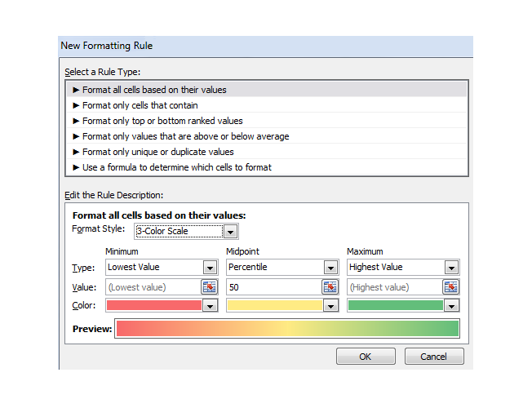Click the 3-Color Scale text in Format Style
The image size is (532, 408).
tap(162, 231)
